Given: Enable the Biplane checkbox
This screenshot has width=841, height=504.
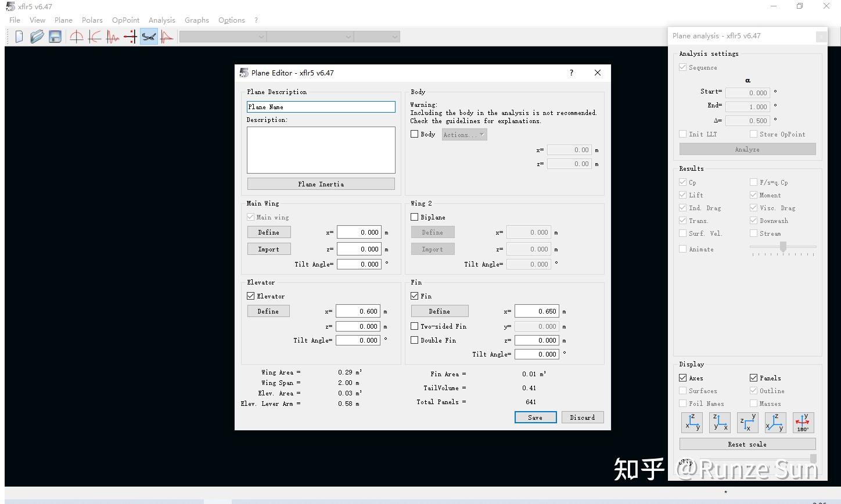Looking at the screenshot, I should [414, 217].
